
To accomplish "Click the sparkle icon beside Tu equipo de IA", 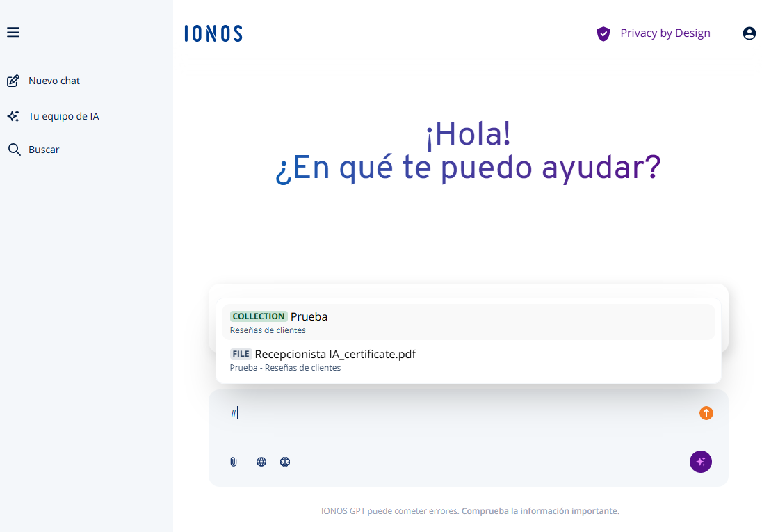I will [x=13, y=116].
